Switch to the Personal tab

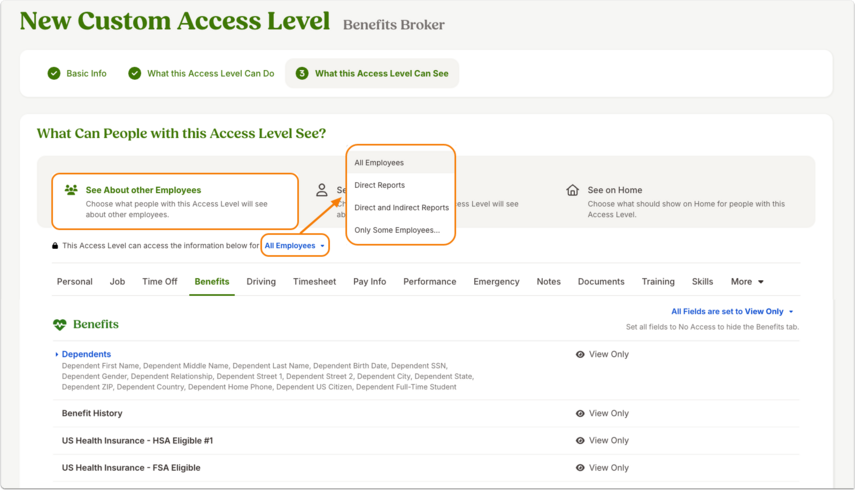[x=75, y=282]
